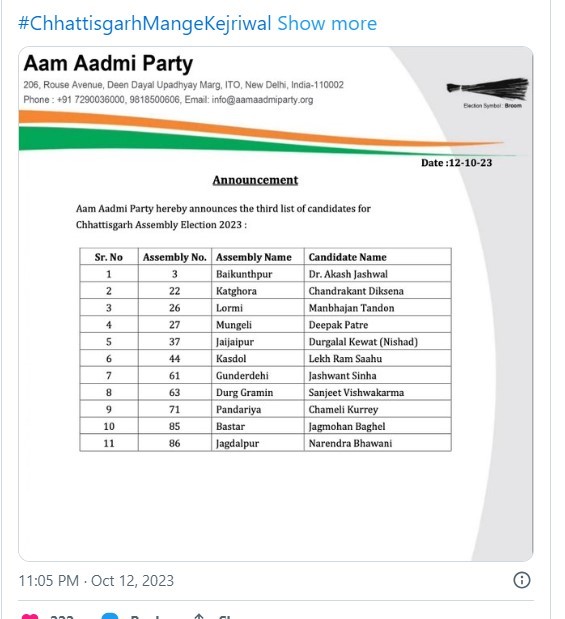Click the Announcement title in the document
The width and height of the screenshot is (565, 619).
pos(255,180)
